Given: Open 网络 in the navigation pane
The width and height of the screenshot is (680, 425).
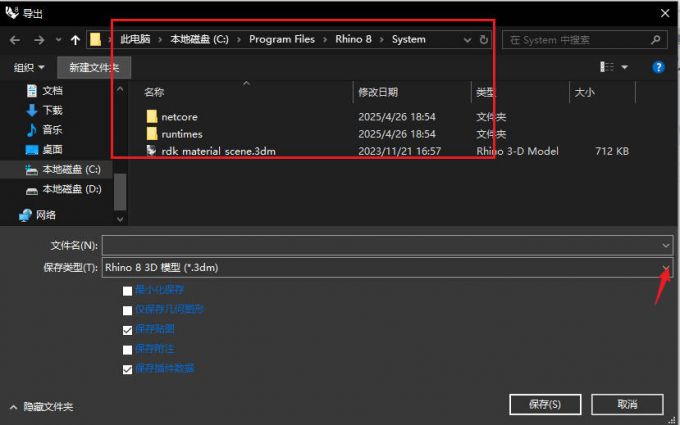Looking at the screenshot, I should (x=46, y=214).
